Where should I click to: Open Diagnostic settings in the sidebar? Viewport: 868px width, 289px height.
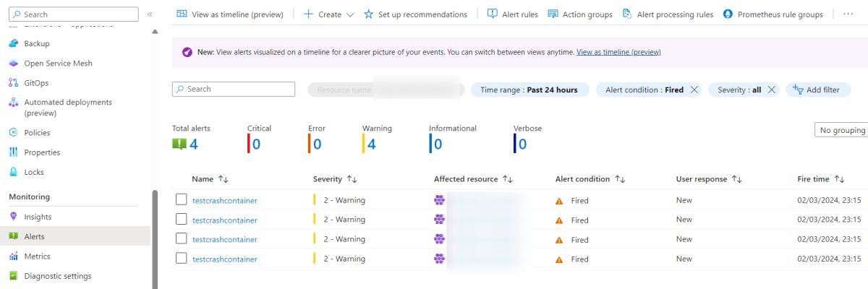(57, 275)
